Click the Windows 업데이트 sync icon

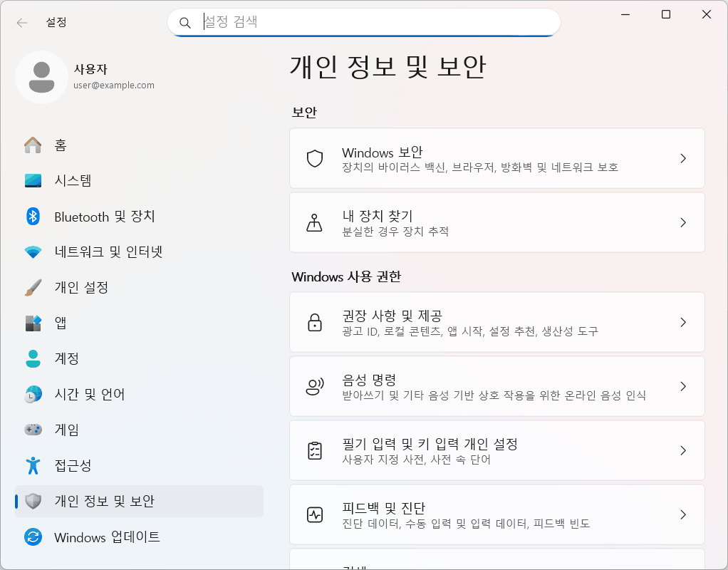click(x=33, y=537)
